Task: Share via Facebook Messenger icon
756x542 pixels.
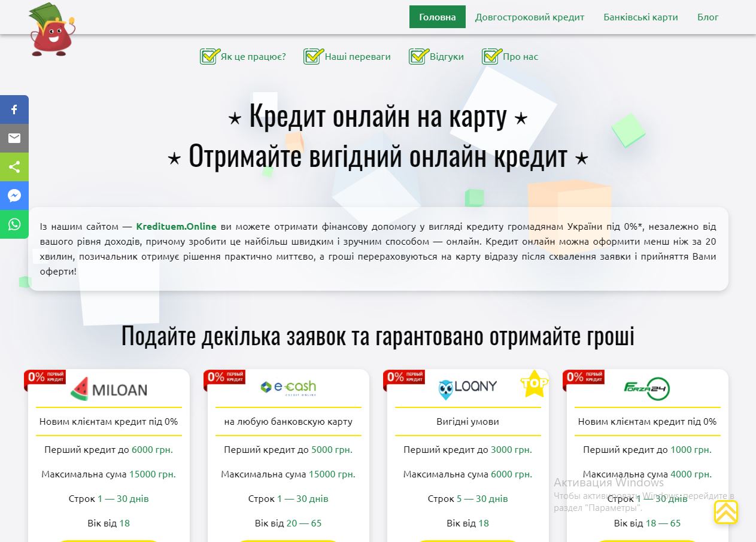Action: [x=14, y=196]
